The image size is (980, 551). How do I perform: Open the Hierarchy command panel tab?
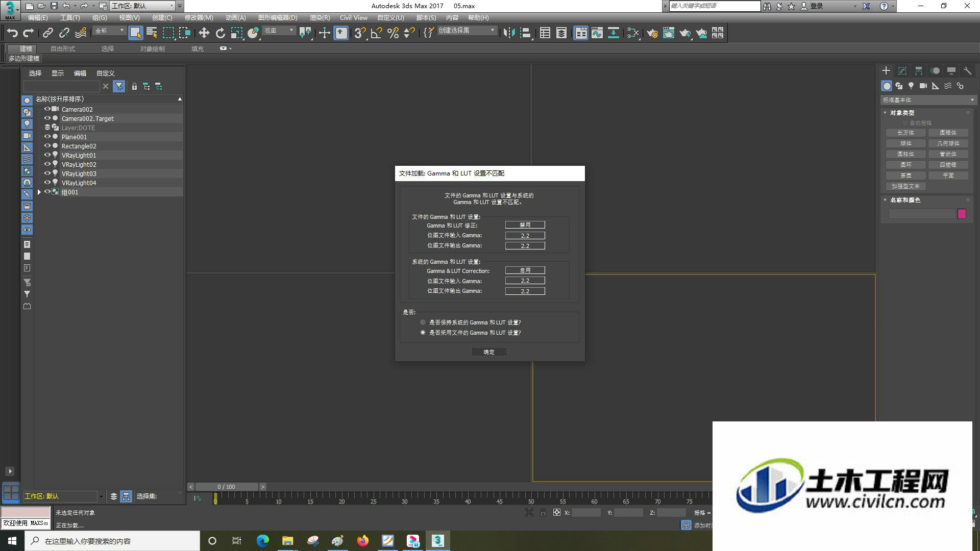click(x=919, y=71)
